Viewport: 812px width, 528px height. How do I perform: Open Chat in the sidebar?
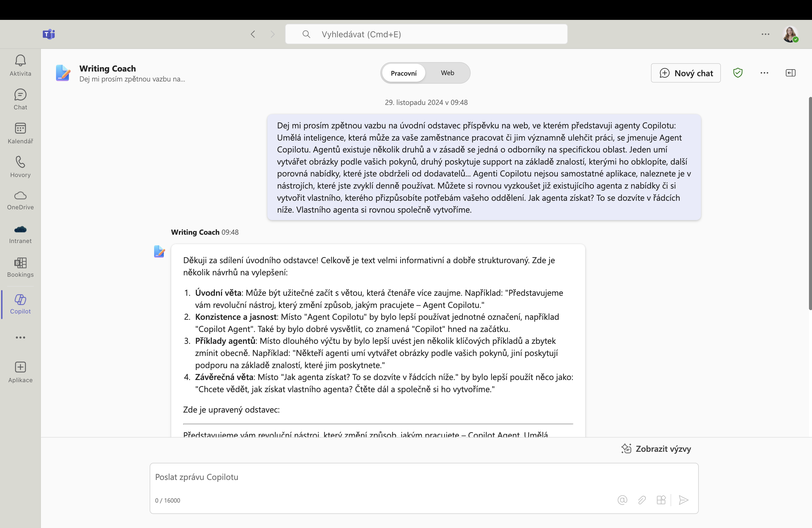pos(20,99)
